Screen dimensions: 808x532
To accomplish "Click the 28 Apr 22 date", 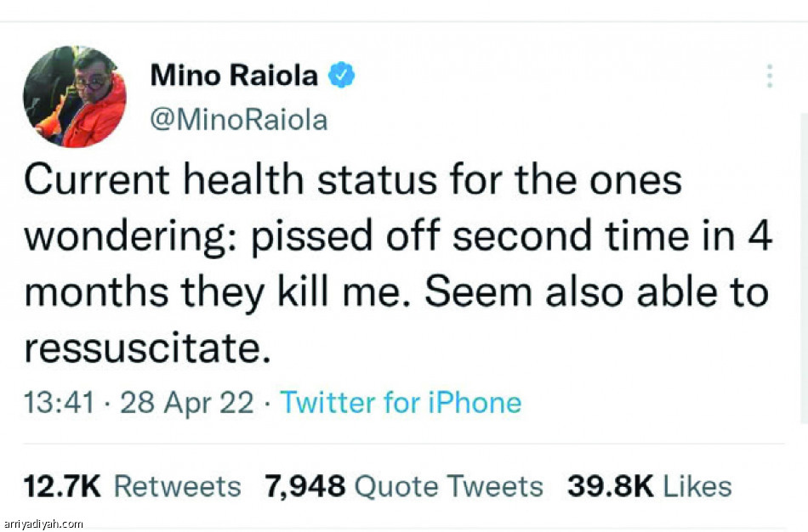I will [187, 402].
